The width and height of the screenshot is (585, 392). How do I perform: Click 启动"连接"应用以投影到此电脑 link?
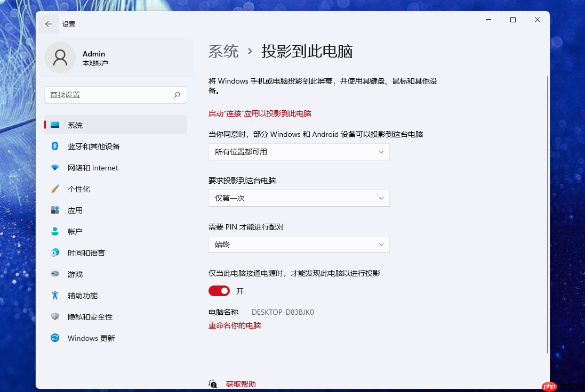[x=260, y=113]
